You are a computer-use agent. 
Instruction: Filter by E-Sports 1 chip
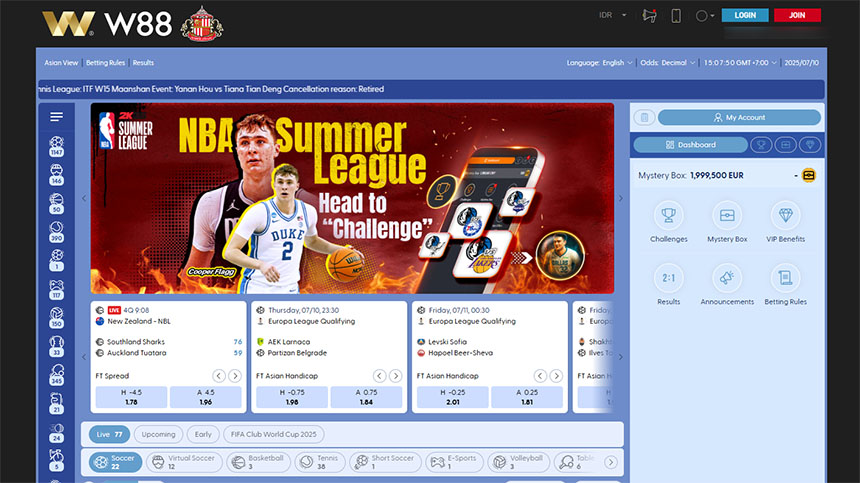click(x=455, y=462)
